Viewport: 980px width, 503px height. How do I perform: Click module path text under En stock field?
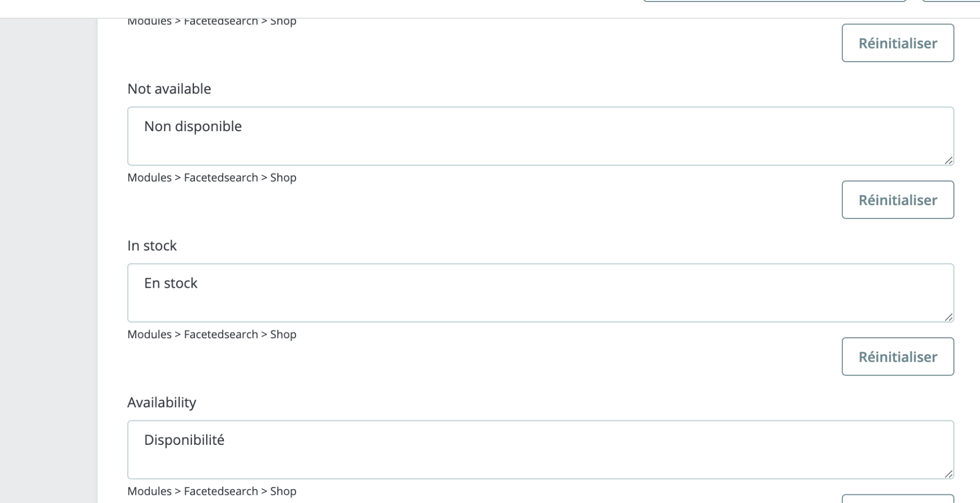tap(211, 334)
